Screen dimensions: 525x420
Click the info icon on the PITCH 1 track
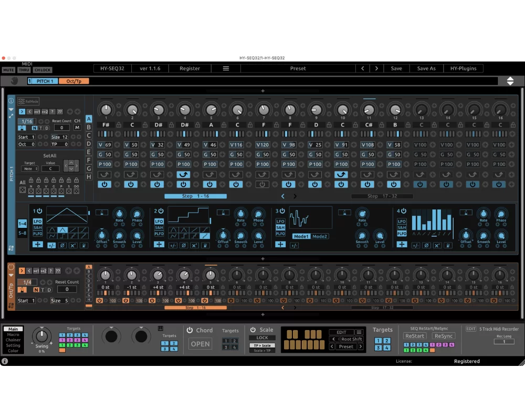11,100
